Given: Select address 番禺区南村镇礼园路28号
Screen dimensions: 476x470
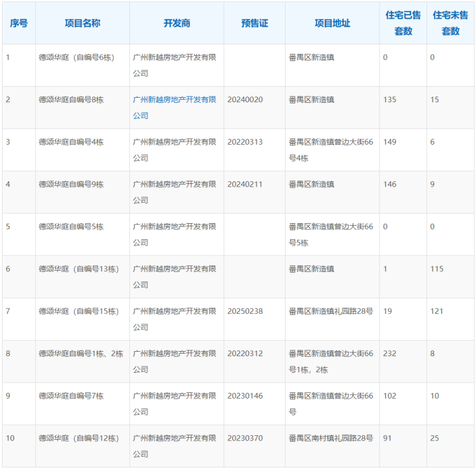Looking at the screenshot, I should pos(331,438).
